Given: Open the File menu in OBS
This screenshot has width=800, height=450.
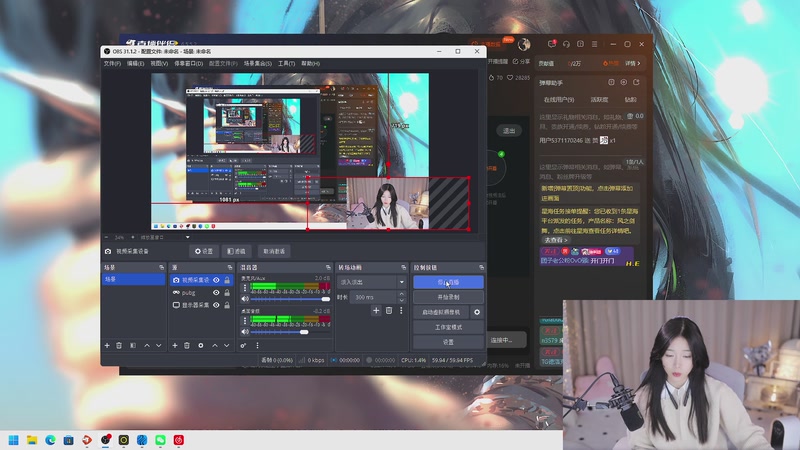Looking at the screenshot, I should pos(112,63).
